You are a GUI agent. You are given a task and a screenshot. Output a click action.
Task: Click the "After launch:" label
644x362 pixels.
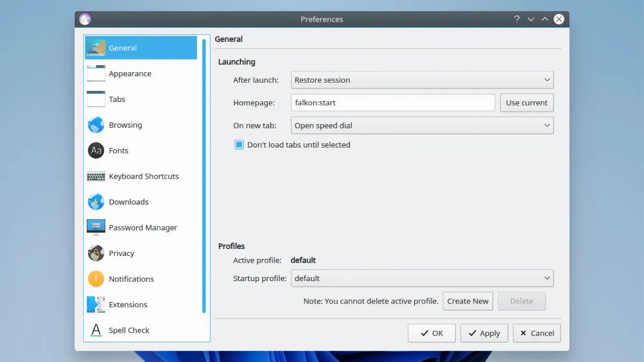click(256, 80)
